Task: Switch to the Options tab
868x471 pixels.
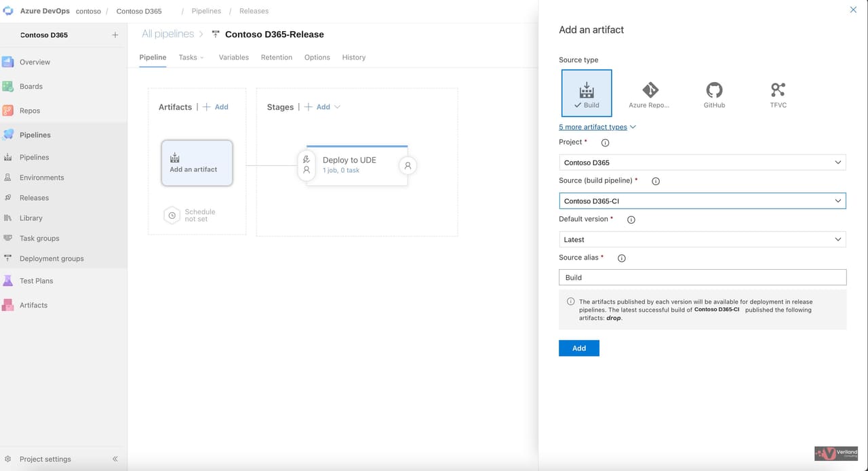Action: [317, 58]
